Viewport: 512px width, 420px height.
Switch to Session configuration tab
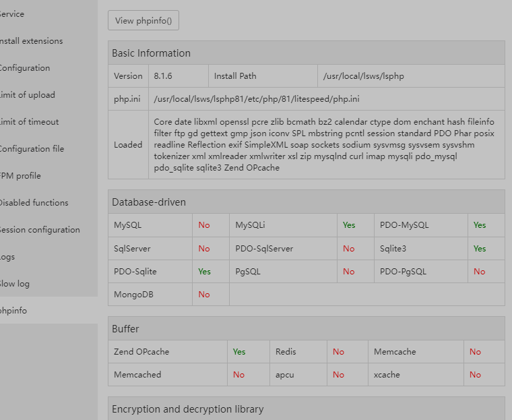[x=39, y=230]
